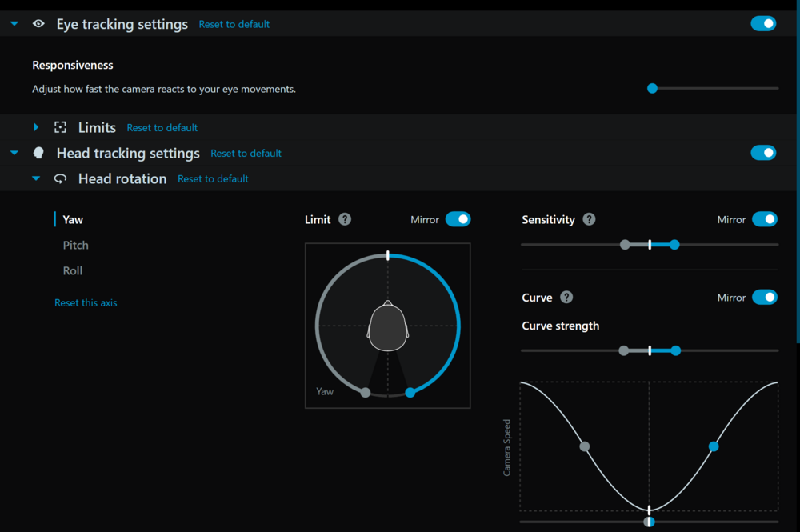Click the Reset this axis link

[86, 302]
